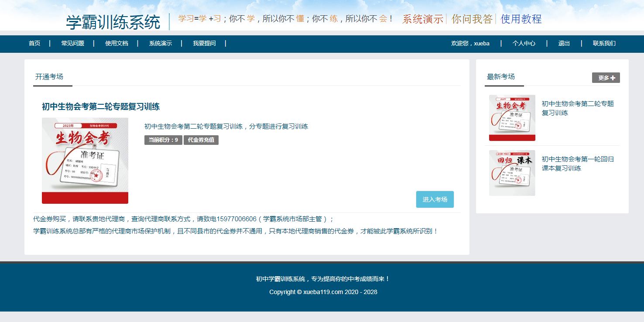
Task: Click the 进入考场 button
Action: (435, 199)
